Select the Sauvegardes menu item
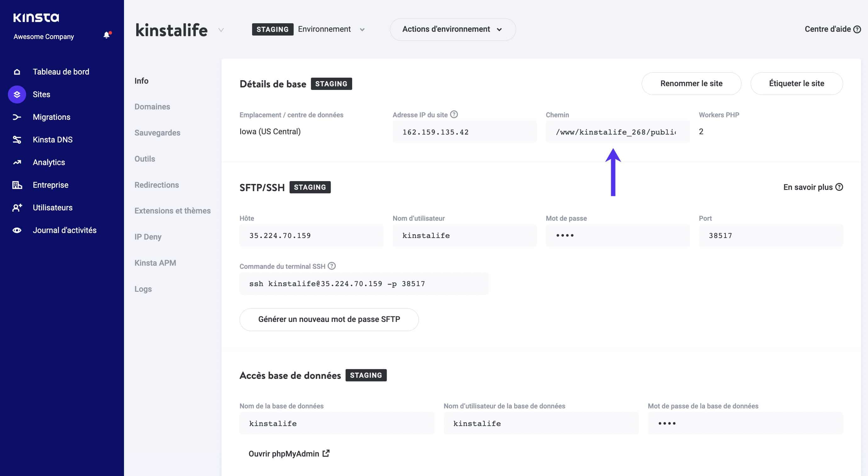868x476 pixels. click(157, 132)
